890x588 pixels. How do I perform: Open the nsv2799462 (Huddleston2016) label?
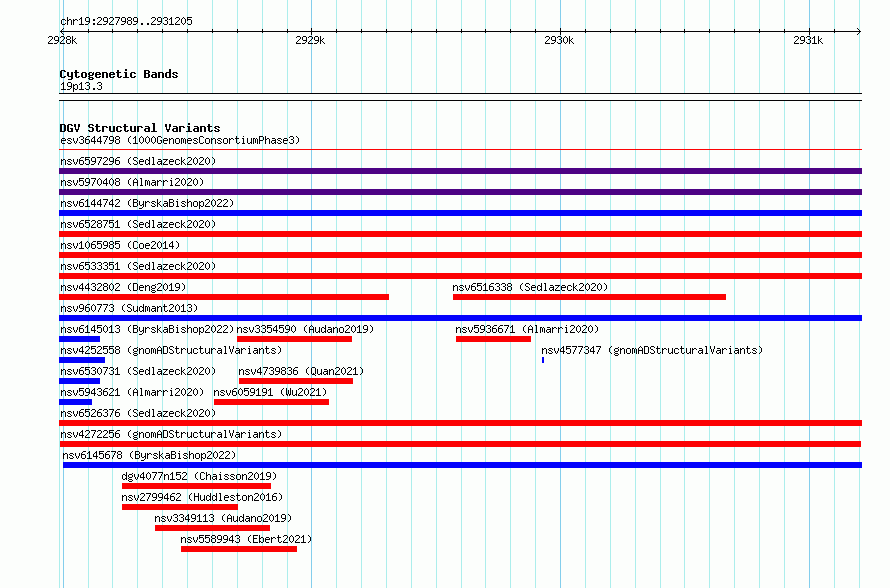[202, 497]
